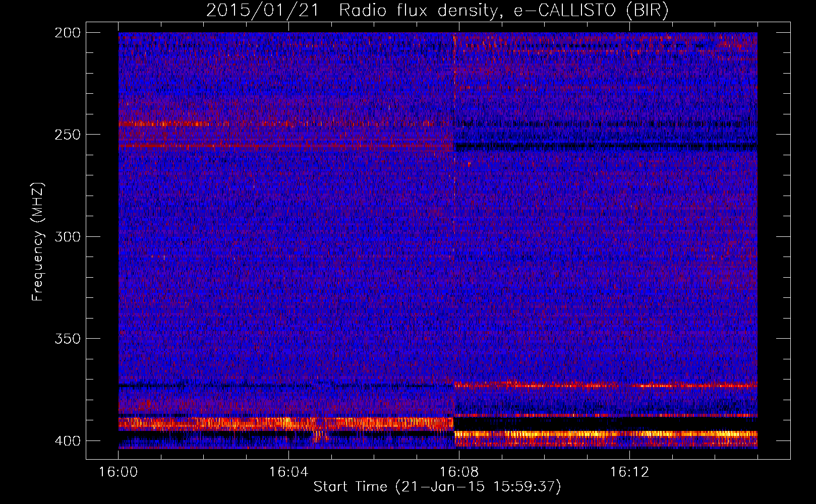Click the 'Start Time (21-Jan-15 15:59:37)' label
816x504 pixels.
[x=437, y=487]
